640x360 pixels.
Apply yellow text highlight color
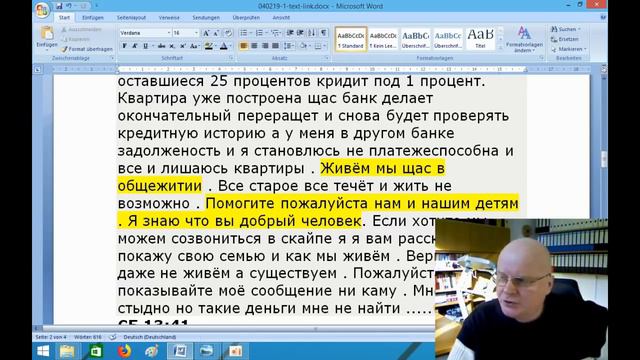[x=209, y=46]
